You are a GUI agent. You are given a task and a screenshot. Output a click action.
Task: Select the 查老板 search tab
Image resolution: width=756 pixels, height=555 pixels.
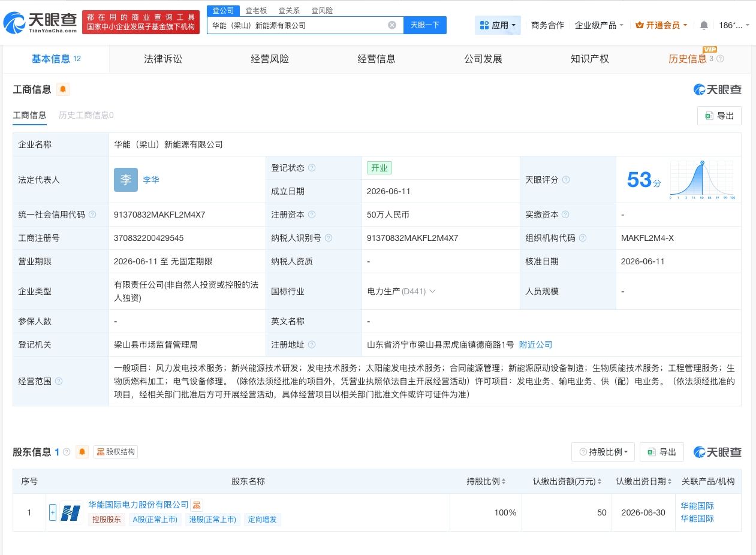[x=256, y=10]
